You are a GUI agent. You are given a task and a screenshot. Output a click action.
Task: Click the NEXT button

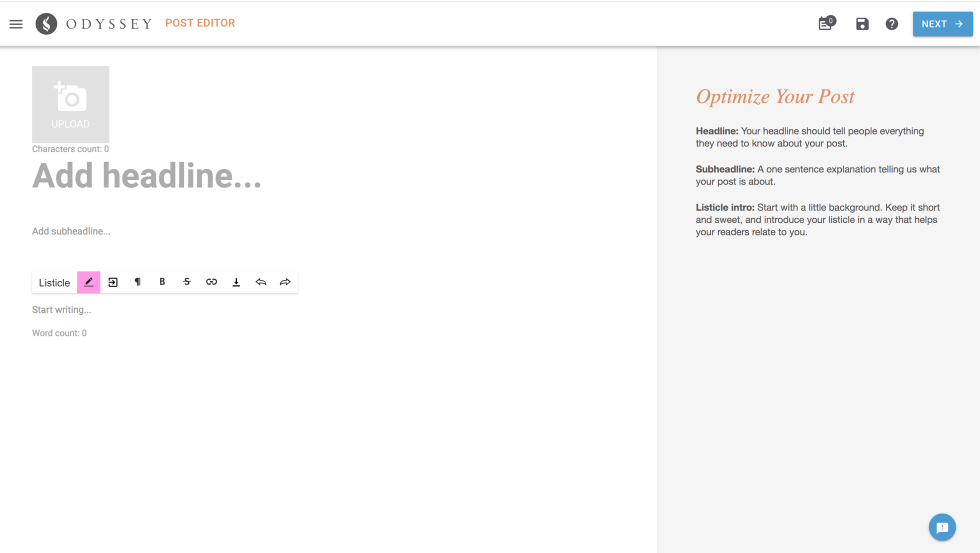(942, 24)
